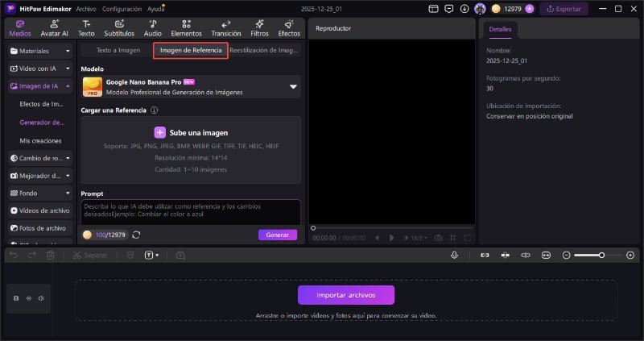The width and height of the screenshot is (644, 341).
Task: Toggle timeline track visibility eye icon
Action: tap(29, 298)
